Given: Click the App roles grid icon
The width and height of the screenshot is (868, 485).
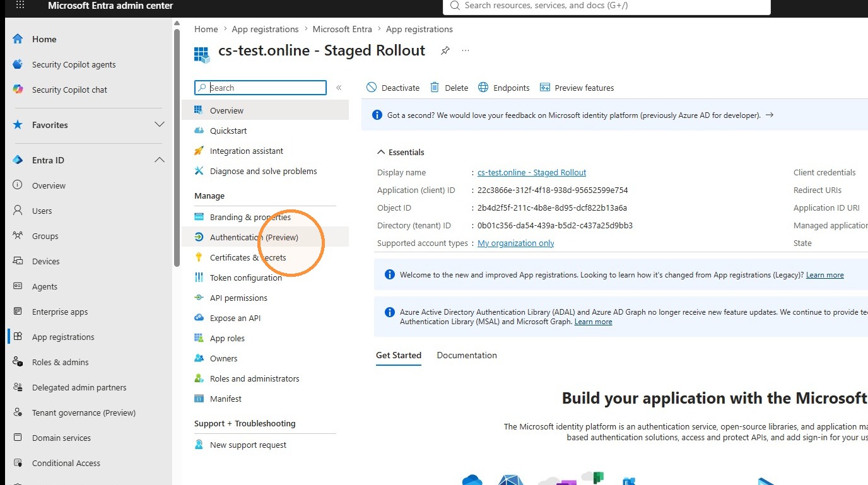Looking at the screenshot, I should pyautogui.click(x=199, y=338).
